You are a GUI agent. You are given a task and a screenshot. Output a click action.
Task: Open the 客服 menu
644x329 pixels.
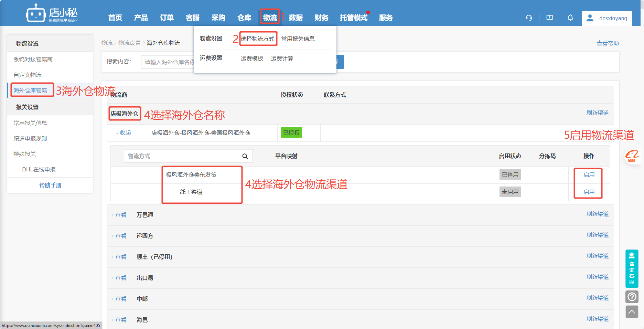coord(193,18)
